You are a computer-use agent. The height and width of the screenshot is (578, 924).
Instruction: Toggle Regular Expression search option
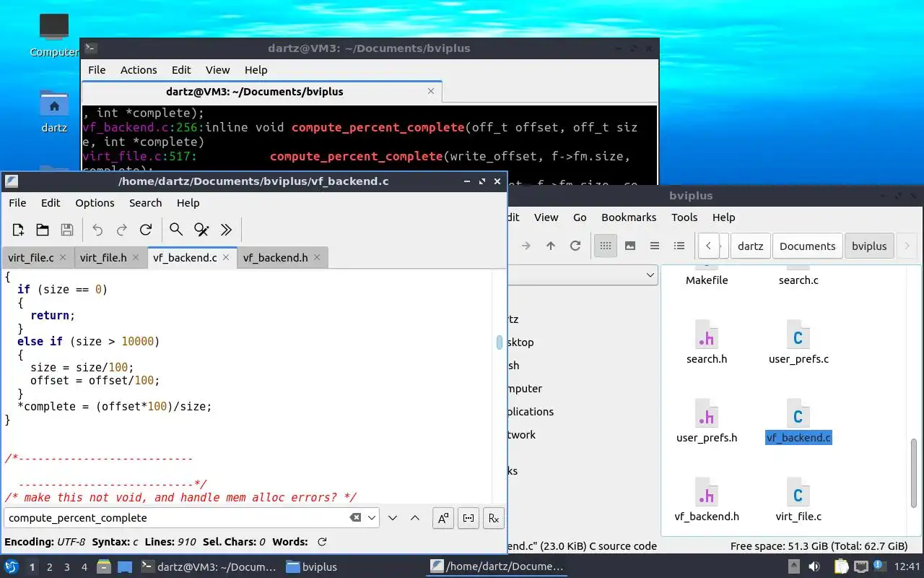(494, 518)
